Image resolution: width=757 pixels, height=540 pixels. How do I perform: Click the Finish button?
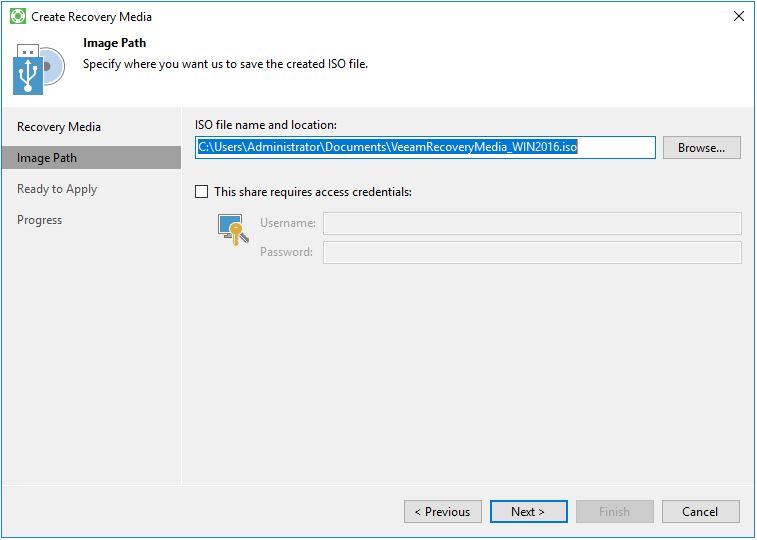click(x=614, y=512)
